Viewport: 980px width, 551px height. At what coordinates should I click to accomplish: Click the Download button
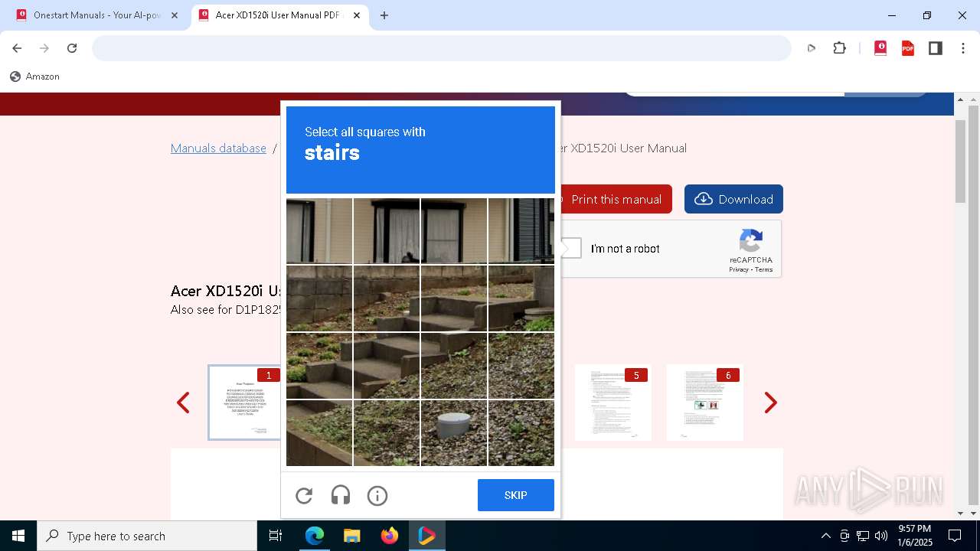(733, 199)
